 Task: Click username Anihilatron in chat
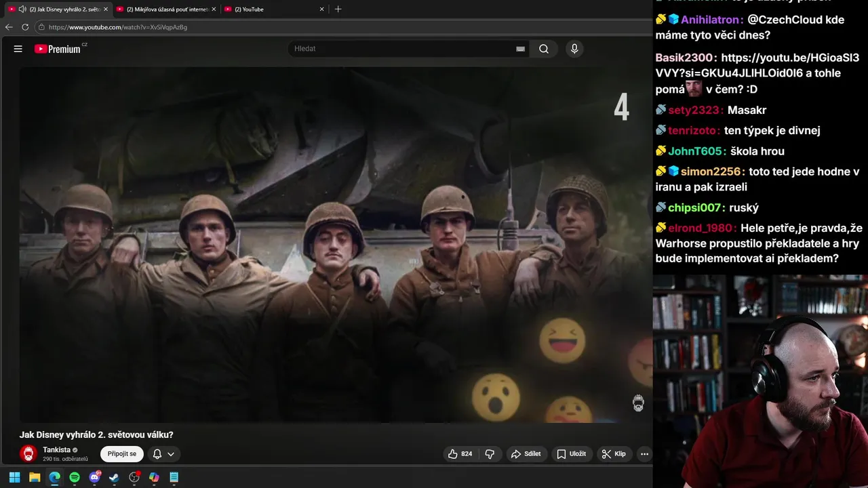(711, 20)
